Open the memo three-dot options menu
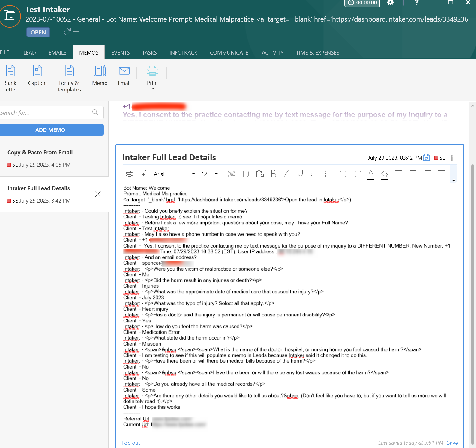This screenshot has height=448, width=476. coord(452,158)
